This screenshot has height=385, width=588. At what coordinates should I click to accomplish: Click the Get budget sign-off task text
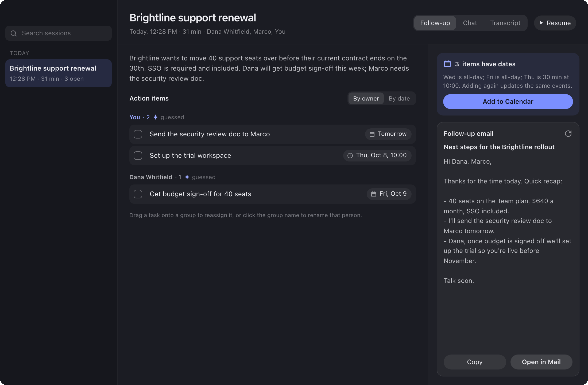tap(200, 194)
